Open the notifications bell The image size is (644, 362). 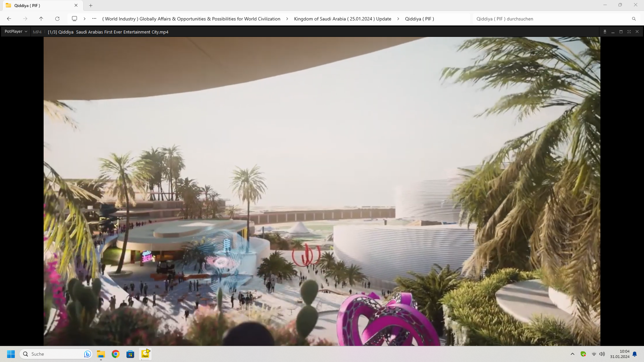[x=635, y=354]
